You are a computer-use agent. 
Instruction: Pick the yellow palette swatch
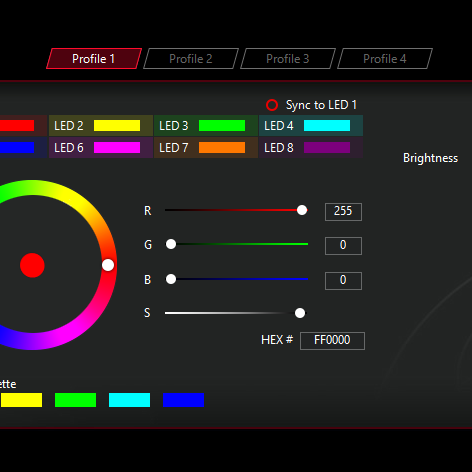tap(21, 400)
